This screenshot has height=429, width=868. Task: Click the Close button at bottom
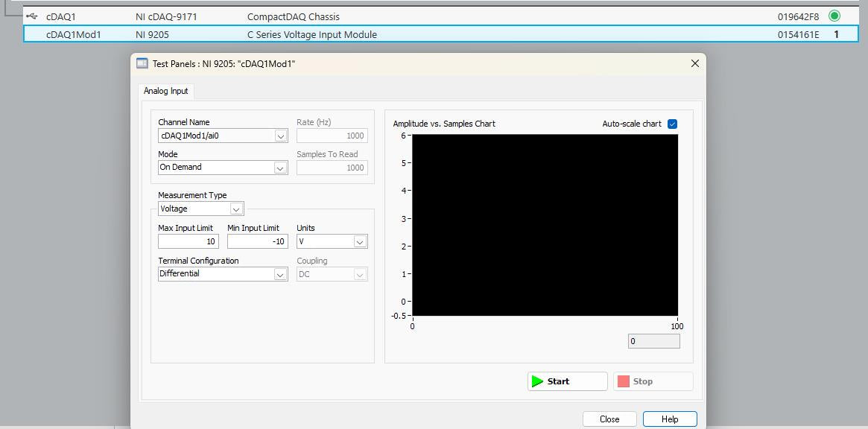(609, 419)
